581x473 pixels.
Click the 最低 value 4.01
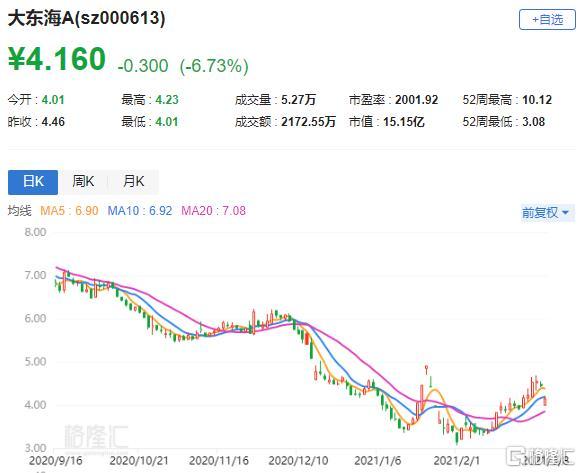pos(167,121)
